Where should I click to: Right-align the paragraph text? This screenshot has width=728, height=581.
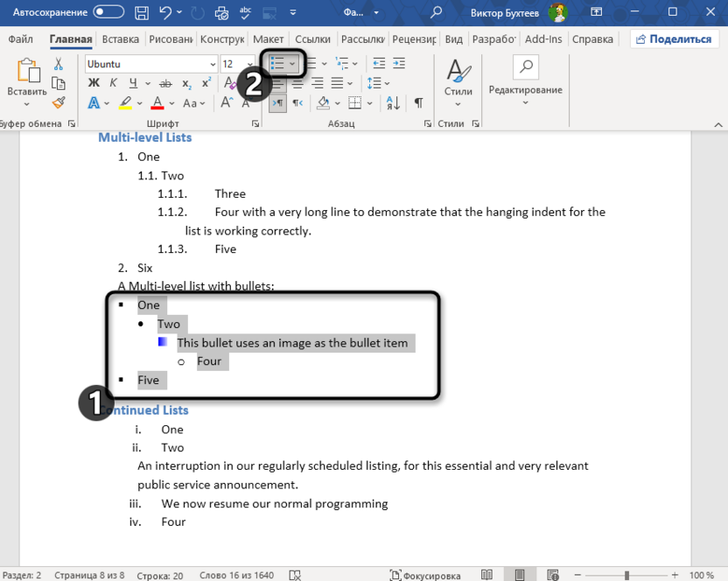(317, 84)
